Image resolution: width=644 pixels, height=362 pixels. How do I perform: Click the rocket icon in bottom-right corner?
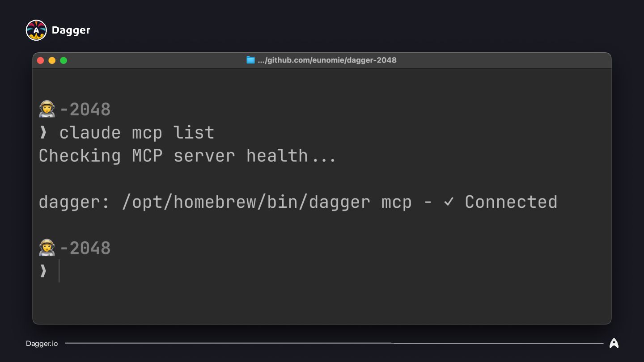614,343
